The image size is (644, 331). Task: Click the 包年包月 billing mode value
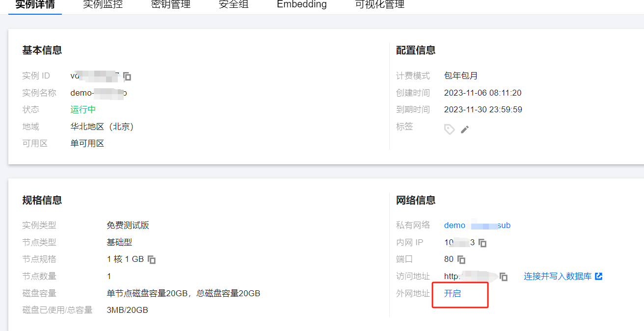click(461, 76)
